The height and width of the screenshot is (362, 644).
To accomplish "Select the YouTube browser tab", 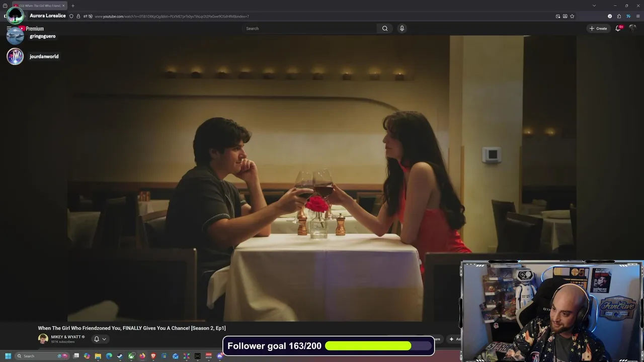I will click(x=39, y=6).
